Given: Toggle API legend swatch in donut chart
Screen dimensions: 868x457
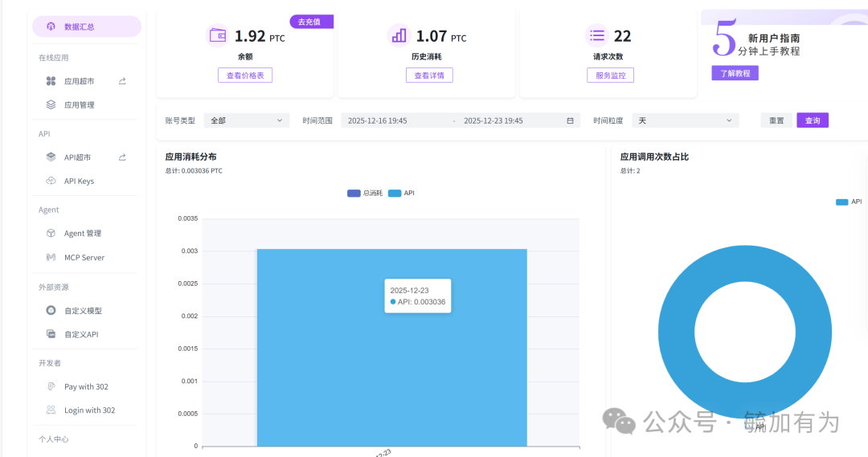Looking at the screenshot, I should [x=842, y=202].
